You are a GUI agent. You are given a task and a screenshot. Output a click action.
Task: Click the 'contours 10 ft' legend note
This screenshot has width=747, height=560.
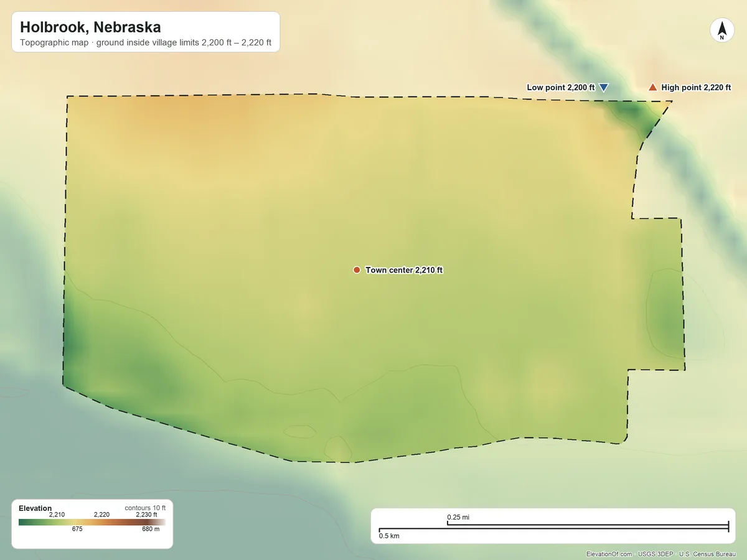click(145, 508)
